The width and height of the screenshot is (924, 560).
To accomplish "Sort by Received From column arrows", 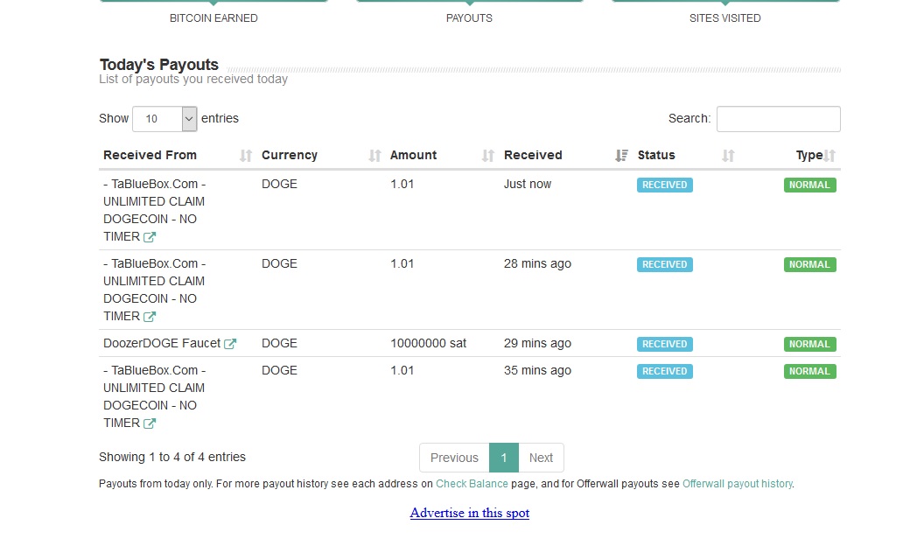I will 246,156.
